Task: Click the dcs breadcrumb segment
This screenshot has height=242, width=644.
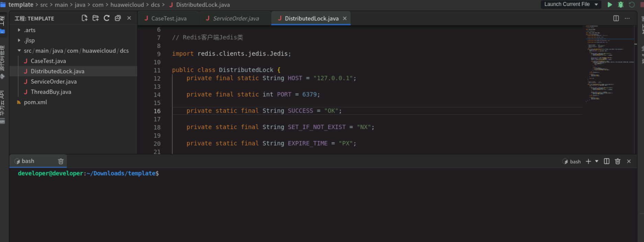Action: coord(155,5)
